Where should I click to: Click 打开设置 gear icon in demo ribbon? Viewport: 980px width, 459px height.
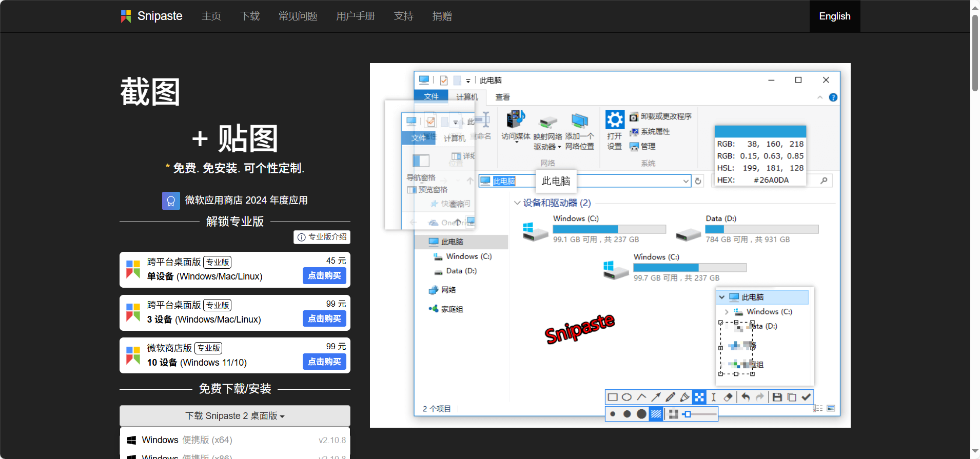pos(615,119)
